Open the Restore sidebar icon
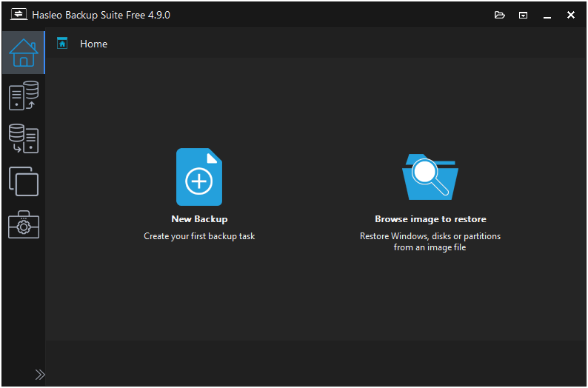588x388 pixels. click(24, 138)
